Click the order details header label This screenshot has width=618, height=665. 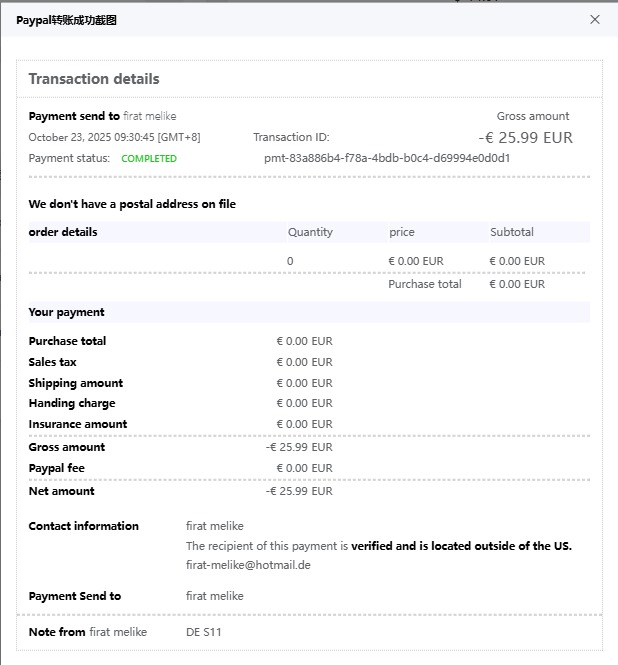point(63,232)
